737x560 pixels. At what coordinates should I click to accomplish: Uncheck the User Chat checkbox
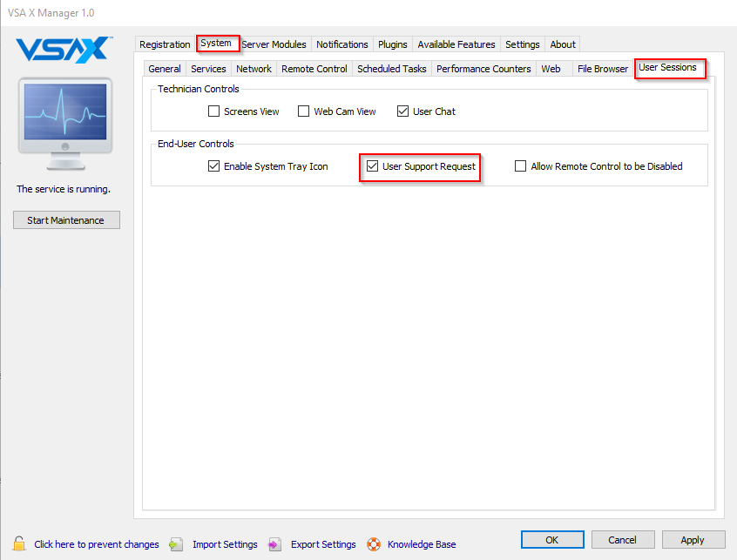(x=402, y=111)
